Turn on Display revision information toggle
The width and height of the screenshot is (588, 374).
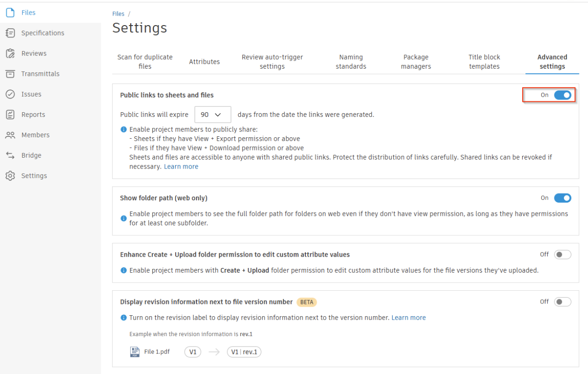point(562,302)
